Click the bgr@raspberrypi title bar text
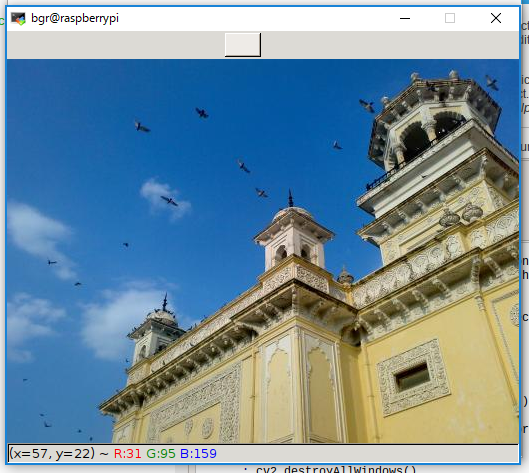This screenshot has width=529, height=473. [x=75, y=18]
